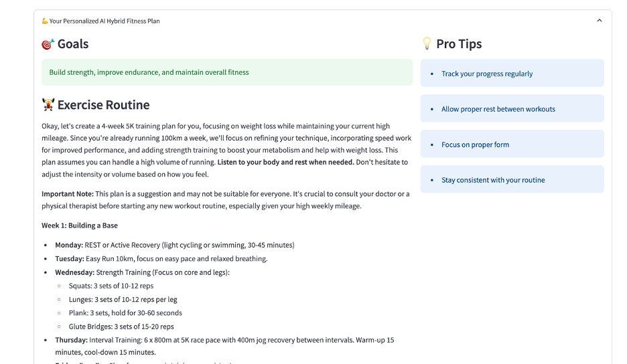Click the Exercise Routine heading
The height and width of the screenshot is (364, 627).
point(103,105)
